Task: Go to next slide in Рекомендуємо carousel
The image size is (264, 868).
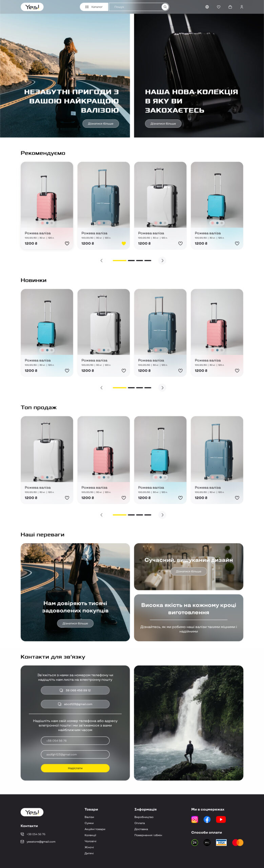Action: (162, 260)
